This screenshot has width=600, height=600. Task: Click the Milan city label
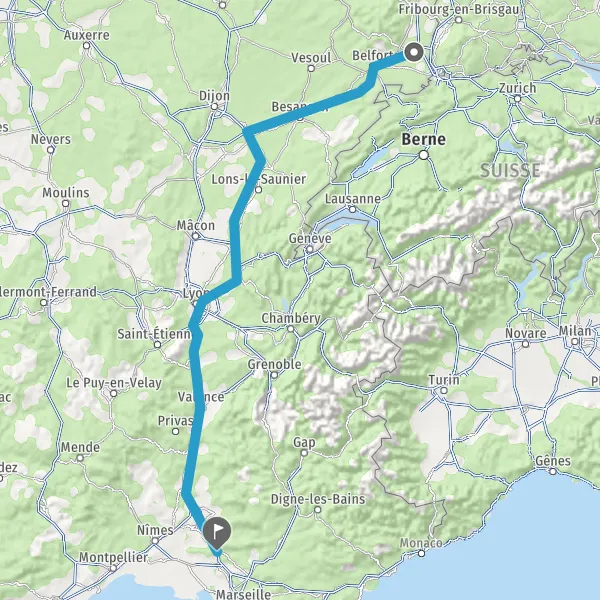pos(575,331)
